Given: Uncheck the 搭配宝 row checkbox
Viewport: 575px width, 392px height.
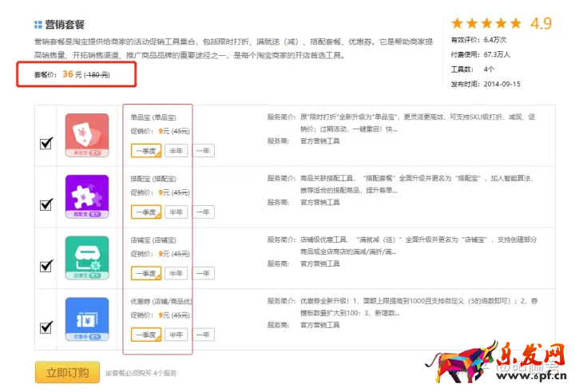Looking at the screenshot, I should point(46,204).
